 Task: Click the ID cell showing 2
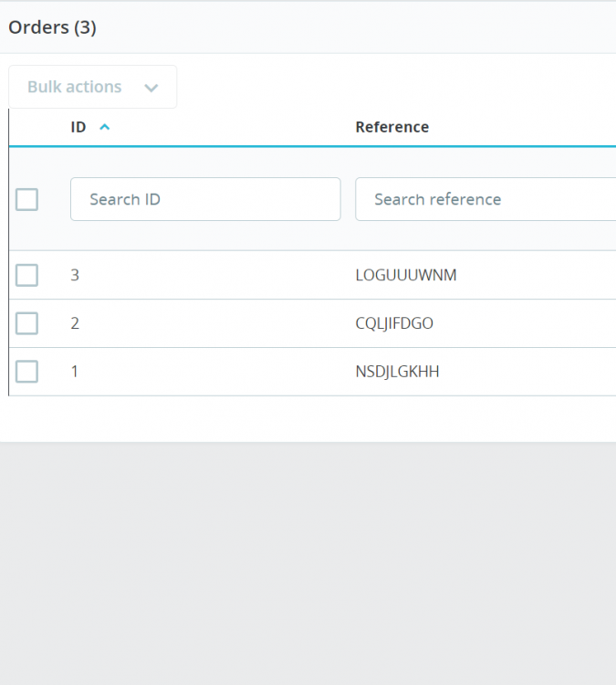[x=75, y=323]
